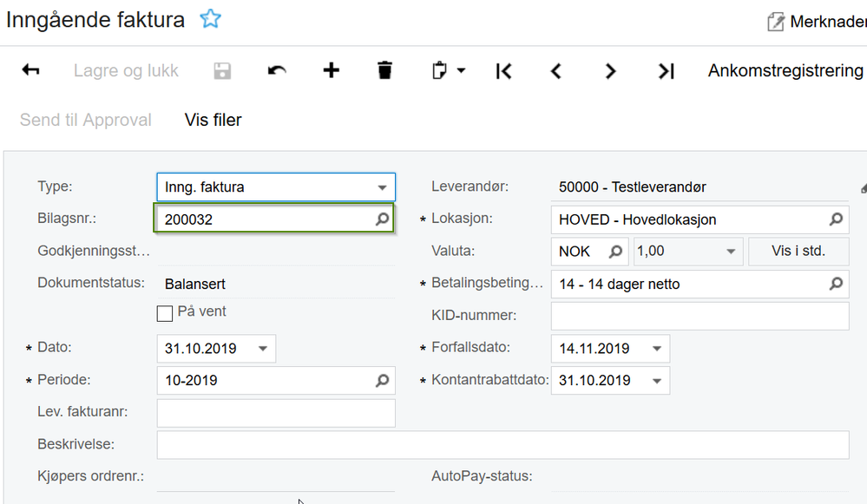Click Betalingsbetingelser search magnifier icon
The image size is (867, 504).
pyautogui.click(x=836, y=284)
